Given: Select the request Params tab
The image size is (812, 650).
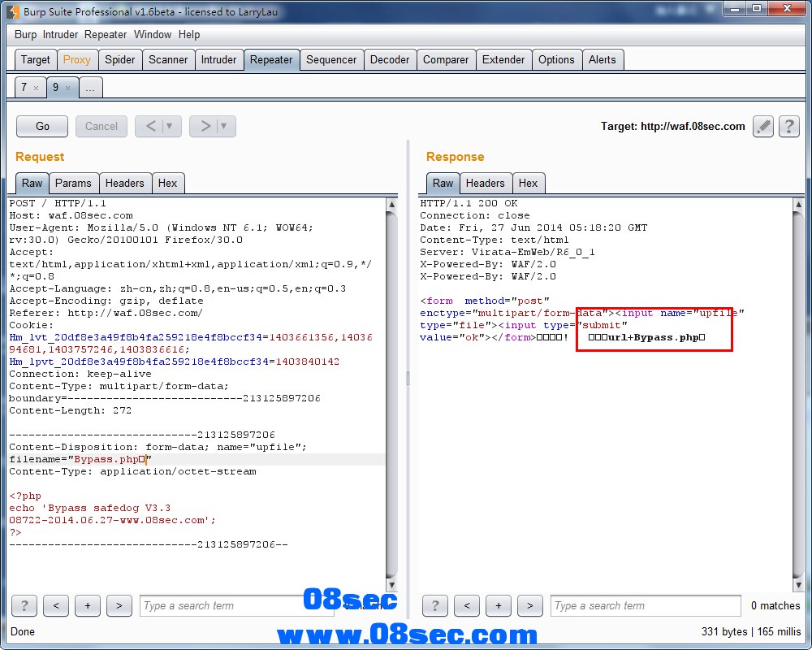Looking at the screenshot, I should pos(73,183).
